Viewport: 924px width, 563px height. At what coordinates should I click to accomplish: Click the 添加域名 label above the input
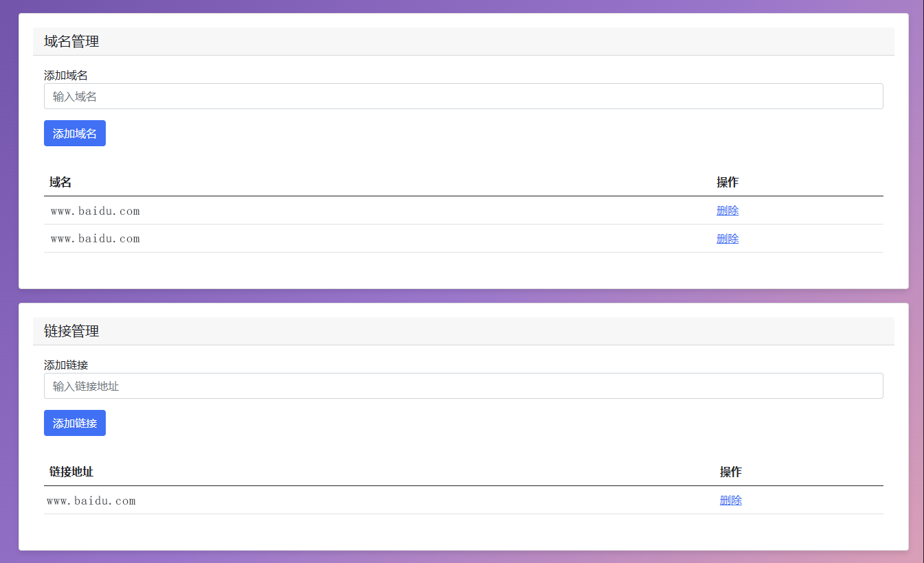66,76
